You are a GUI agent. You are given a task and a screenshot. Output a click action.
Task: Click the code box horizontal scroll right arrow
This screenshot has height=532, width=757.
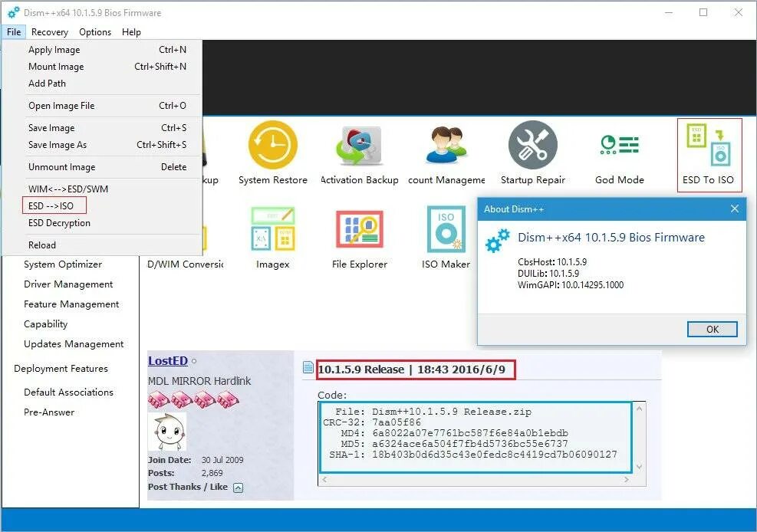(x=626, y=479)
